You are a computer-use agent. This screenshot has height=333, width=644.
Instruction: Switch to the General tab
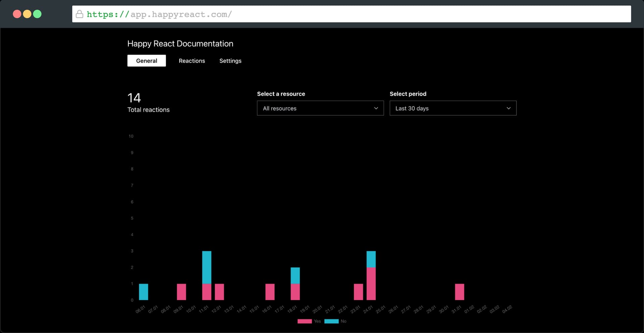tap(147, 61)
